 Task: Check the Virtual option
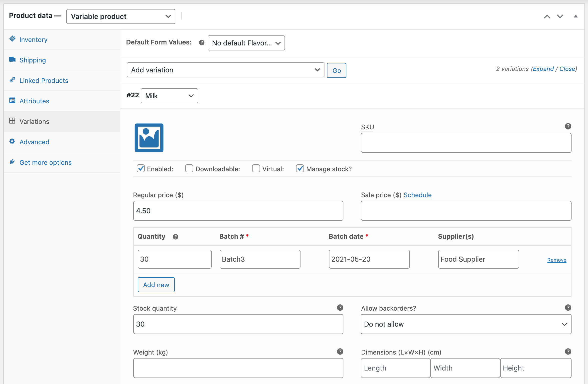(256, 169)
